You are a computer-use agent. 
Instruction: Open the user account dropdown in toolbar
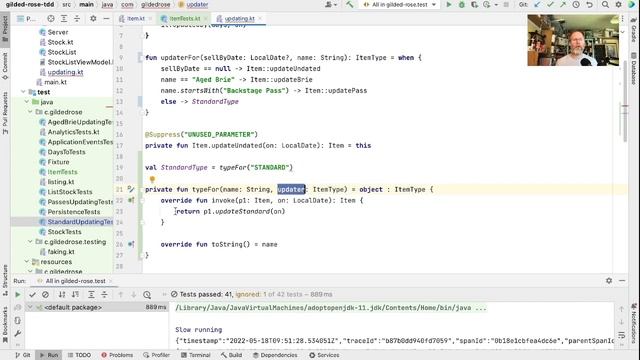[331, 4]
